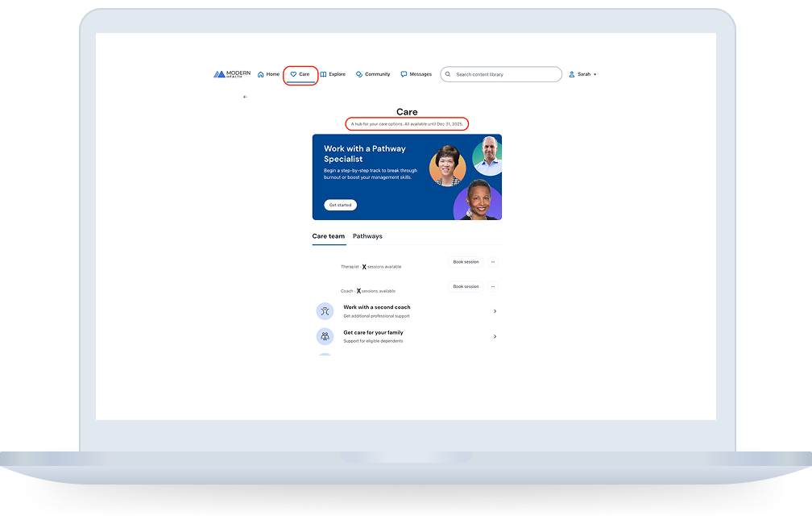Click the family care people icon
Screen dimensions: 812x520
(325, 336)
